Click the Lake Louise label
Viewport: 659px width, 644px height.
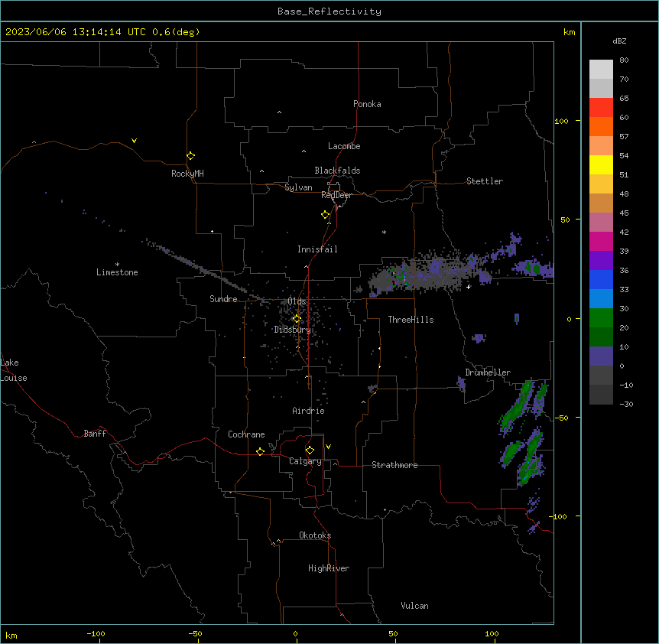coord(12,370)
